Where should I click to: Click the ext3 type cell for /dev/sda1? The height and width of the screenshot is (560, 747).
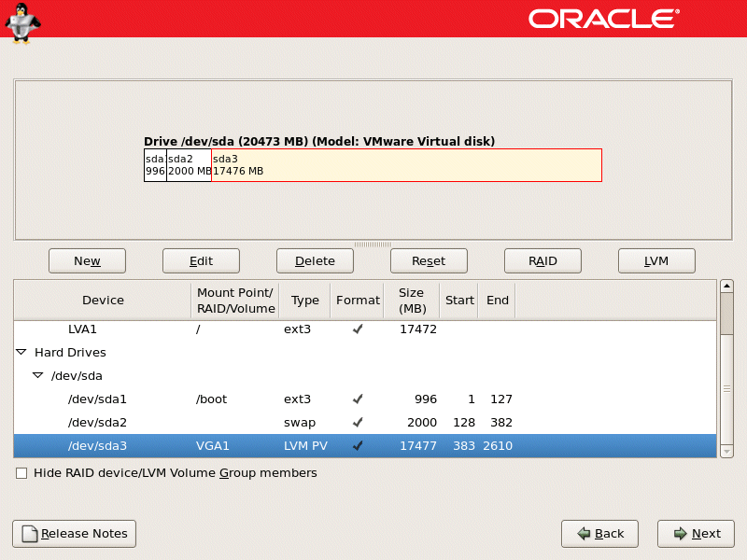coord(297,399)
